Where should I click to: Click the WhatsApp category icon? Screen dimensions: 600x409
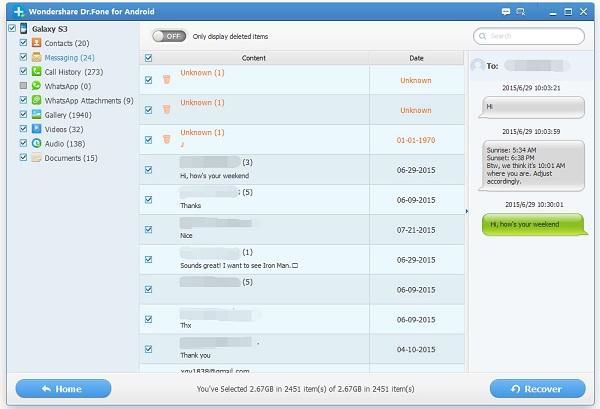click(x=36, y=86)
